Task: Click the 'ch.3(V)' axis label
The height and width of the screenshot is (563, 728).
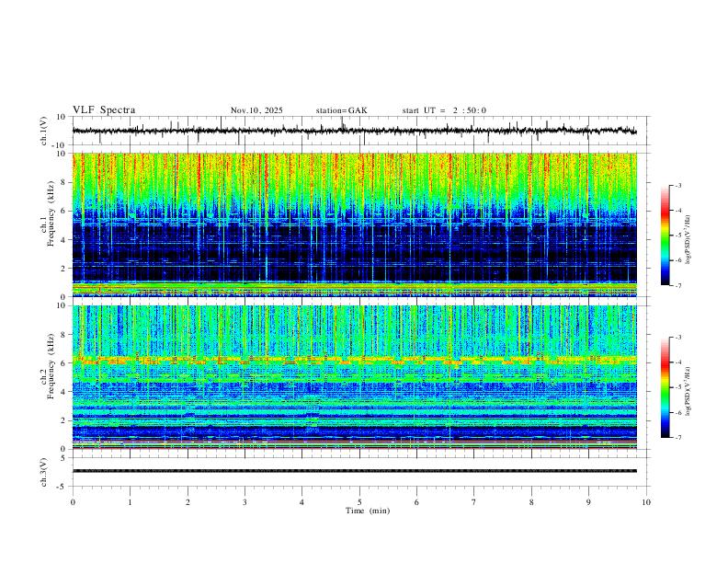Action: pos(44,472)
